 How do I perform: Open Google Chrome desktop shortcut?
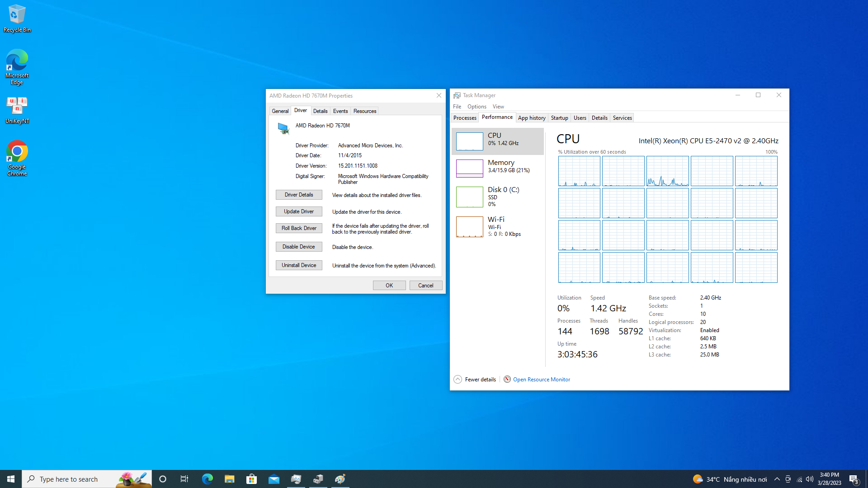[x=17, y=158]
